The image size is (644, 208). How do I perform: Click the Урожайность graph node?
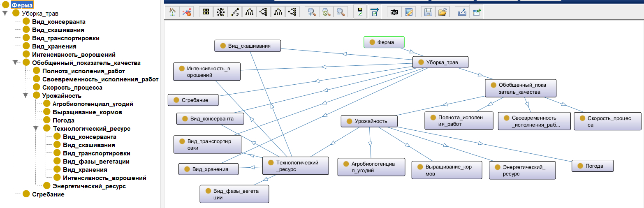tap(370, 121)
